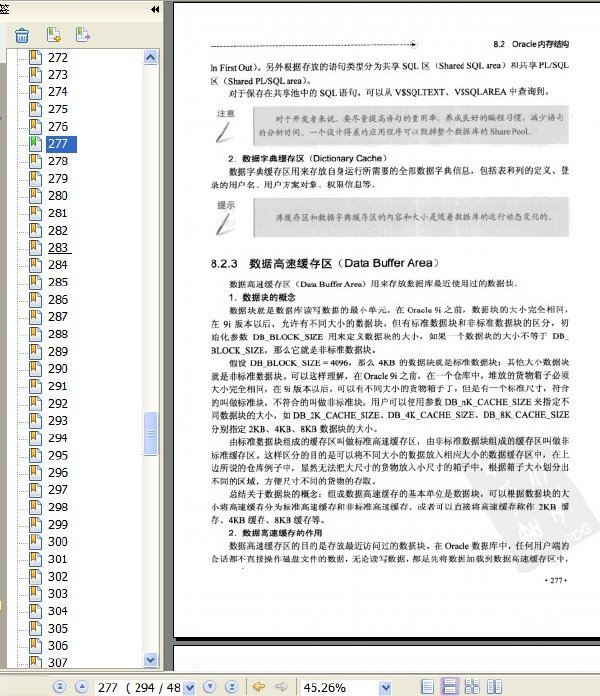This screenshot has height=696, width=600.
Task: Open the page number dropdown
Action: 189,688
